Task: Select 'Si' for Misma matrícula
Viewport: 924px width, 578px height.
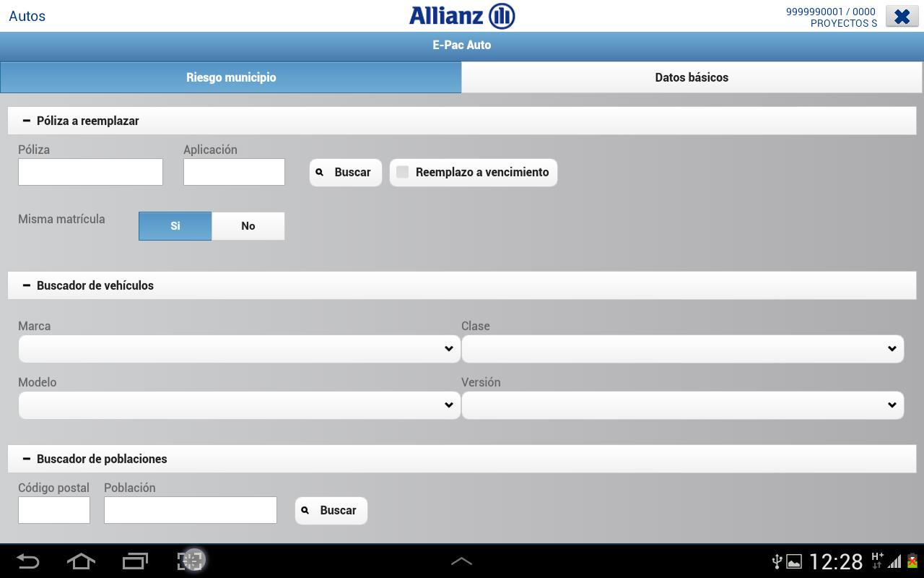Action: [175, 225]
